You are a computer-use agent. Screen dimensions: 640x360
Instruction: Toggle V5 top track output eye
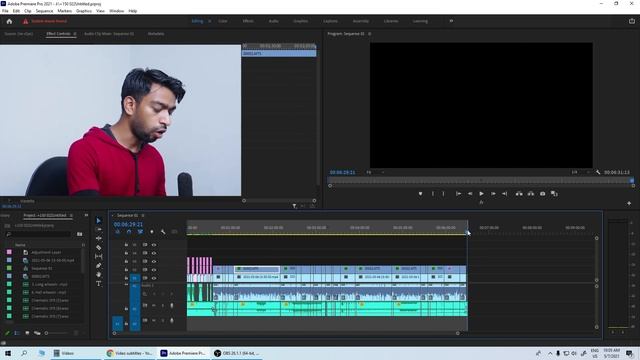[x=154, y=245]
